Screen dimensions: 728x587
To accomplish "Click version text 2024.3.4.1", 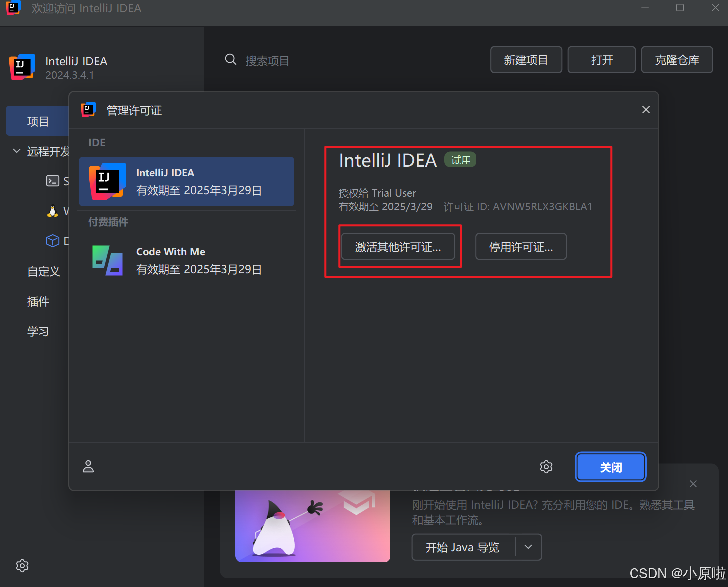I will (x=70, y=75).
